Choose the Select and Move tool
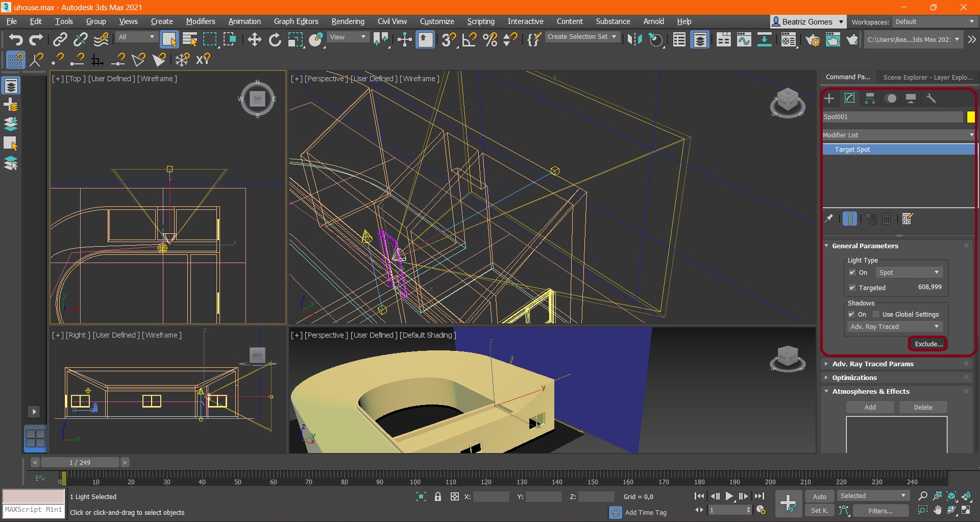The width and height of the screenshot is (980, 522). tap(254, 39)
